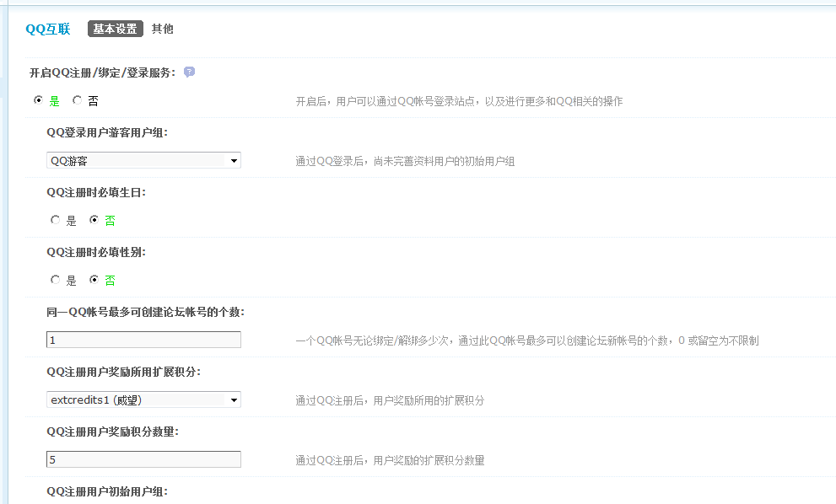Click the QQ互联 heading link
836x504 pixels.
click(x=48, y=29)
